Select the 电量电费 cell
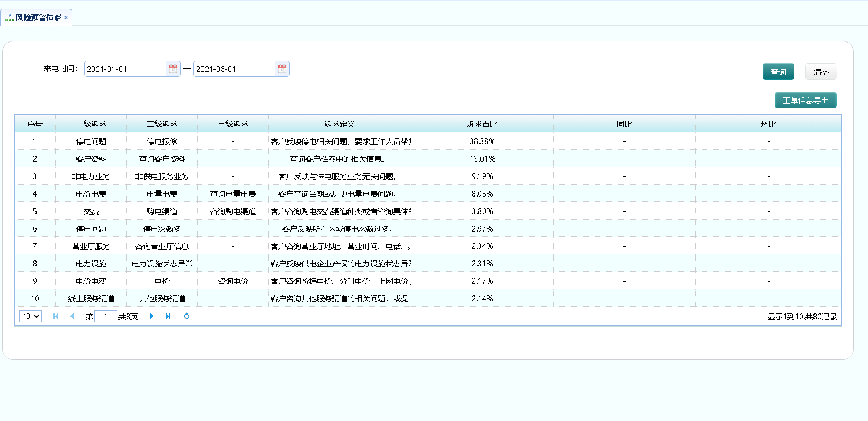 pos(162,194)
